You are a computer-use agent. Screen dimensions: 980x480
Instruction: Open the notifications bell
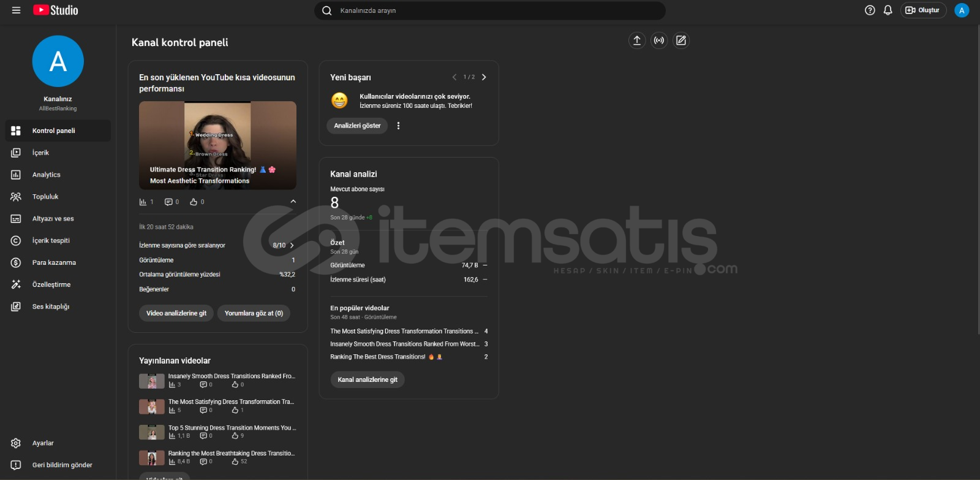point(888,10)
